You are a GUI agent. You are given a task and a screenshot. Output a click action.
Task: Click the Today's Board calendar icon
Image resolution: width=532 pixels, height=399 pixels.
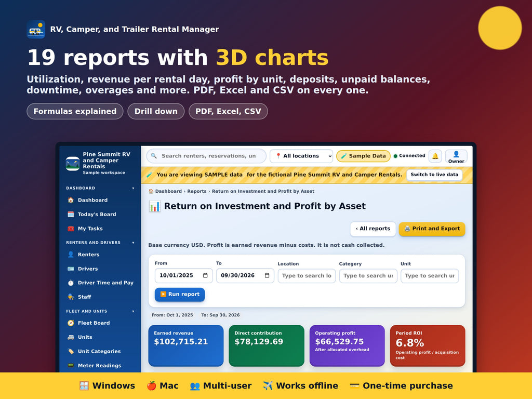[x=71, y=215]
